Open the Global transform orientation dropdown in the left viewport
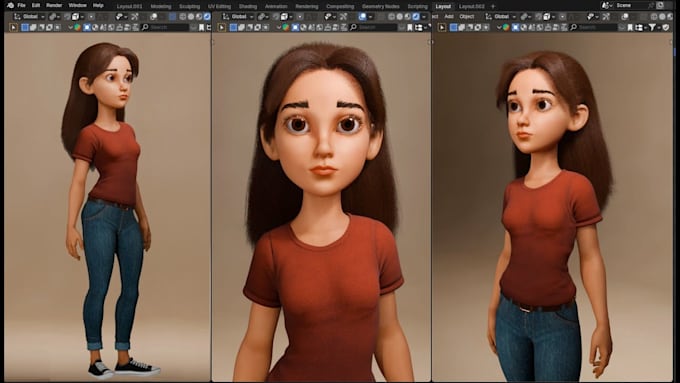680x383 pixels. 29,16
